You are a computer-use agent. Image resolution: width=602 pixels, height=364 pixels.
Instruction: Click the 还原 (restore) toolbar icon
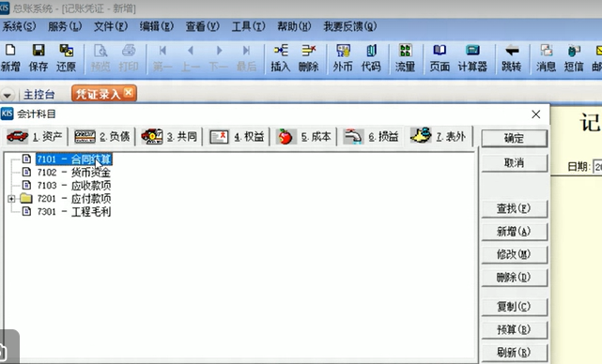pos(66,58)
